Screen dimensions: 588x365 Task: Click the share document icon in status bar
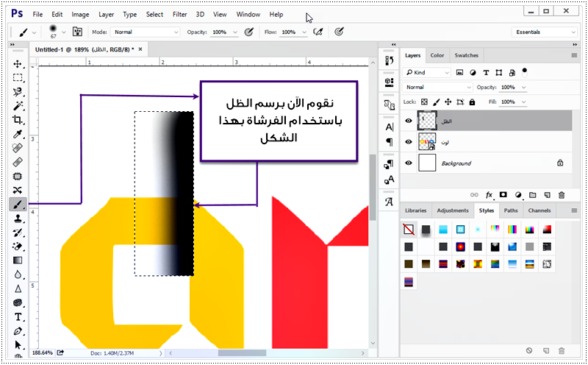coord(60,352)
